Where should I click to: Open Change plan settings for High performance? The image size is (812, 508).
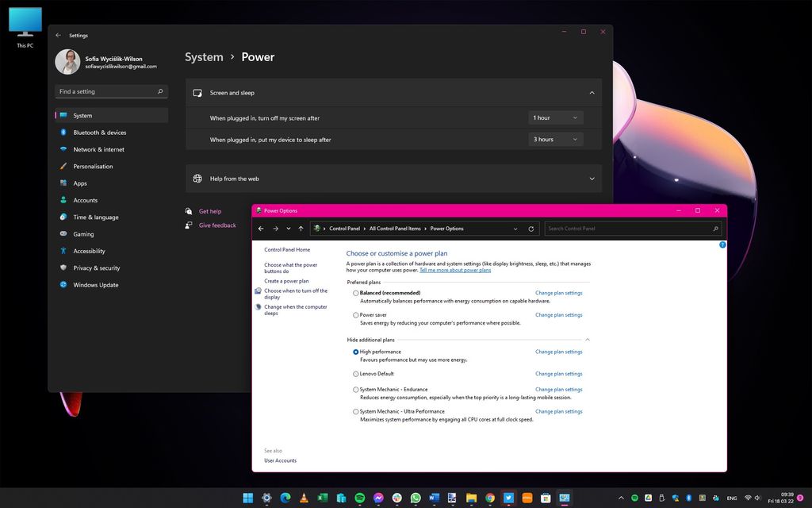point(557,352)
